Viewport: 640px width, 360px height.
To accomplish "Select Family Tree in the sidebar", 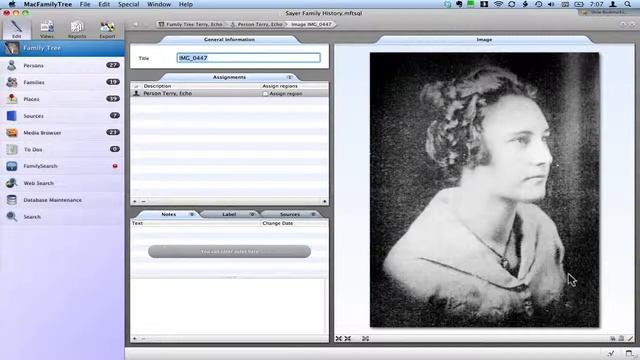I will [x=62, y=48].
